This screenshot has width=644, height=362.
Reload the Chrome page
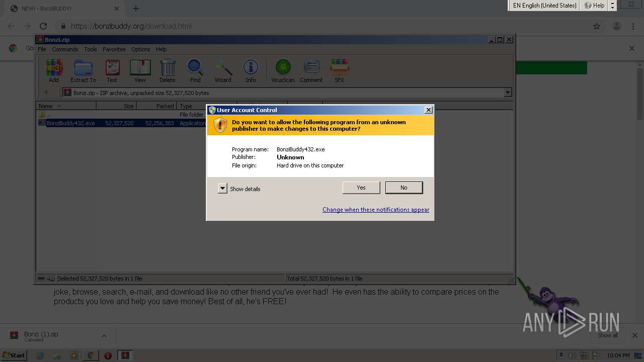pyautogui.click(x=43, y=26)
